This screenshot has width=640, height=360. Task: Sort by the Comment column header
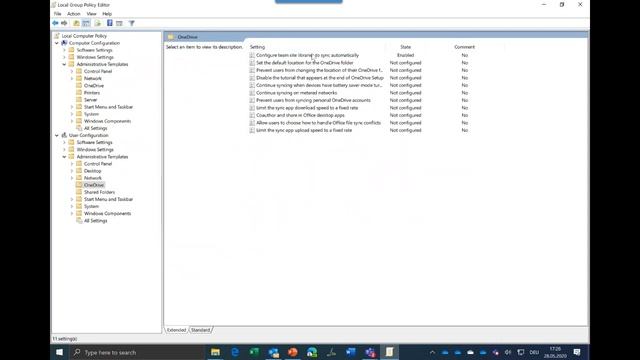pos(464,47)
